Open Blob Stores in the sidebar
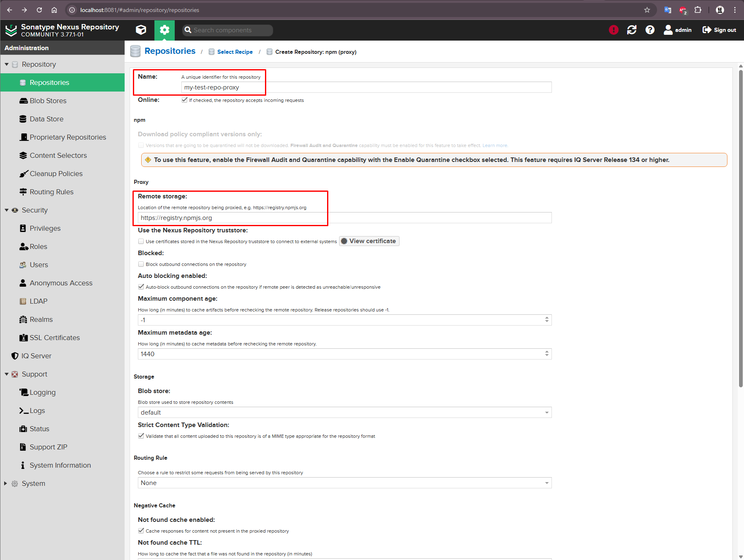This screenshot has height=560, width=744. point(48,101)
